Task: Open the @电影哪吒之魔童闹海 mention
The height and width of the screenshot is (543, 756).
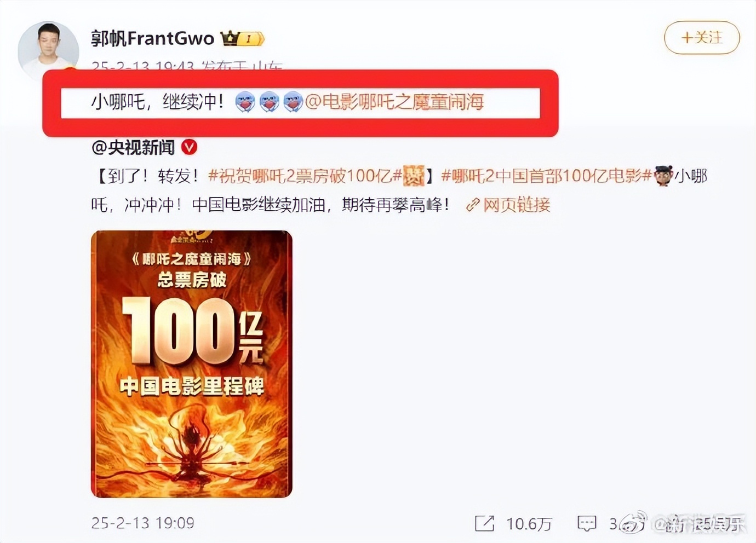Action: coord(394,102)
